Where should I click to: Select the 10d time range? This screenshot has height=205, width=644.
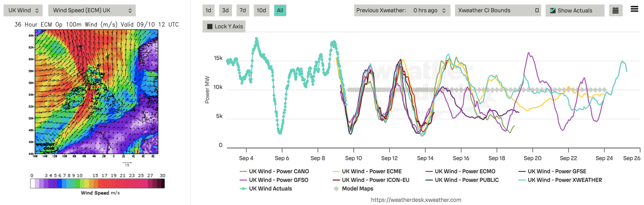(x=261, y=10)
